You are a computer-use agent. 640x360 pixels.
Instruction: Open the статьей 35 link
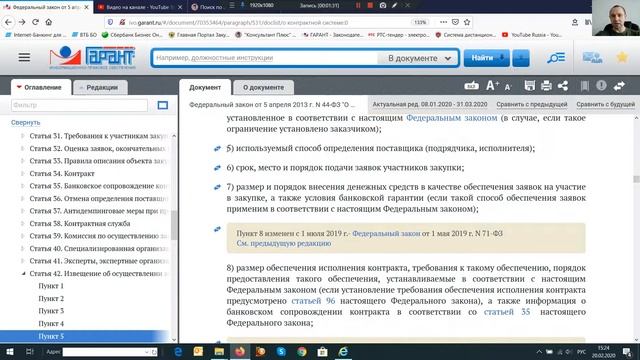click(x=507, y=312)
